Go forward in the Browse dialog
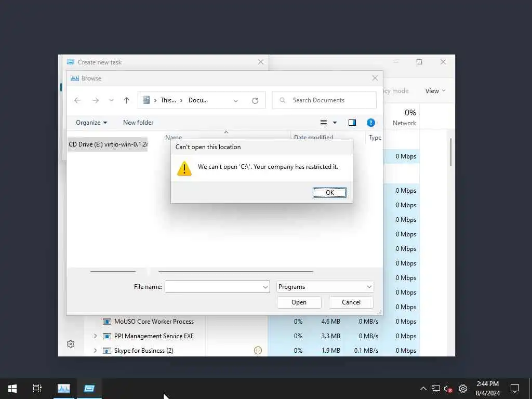The width and height of the screenshot is (532, 399). [x=96, y=100]
